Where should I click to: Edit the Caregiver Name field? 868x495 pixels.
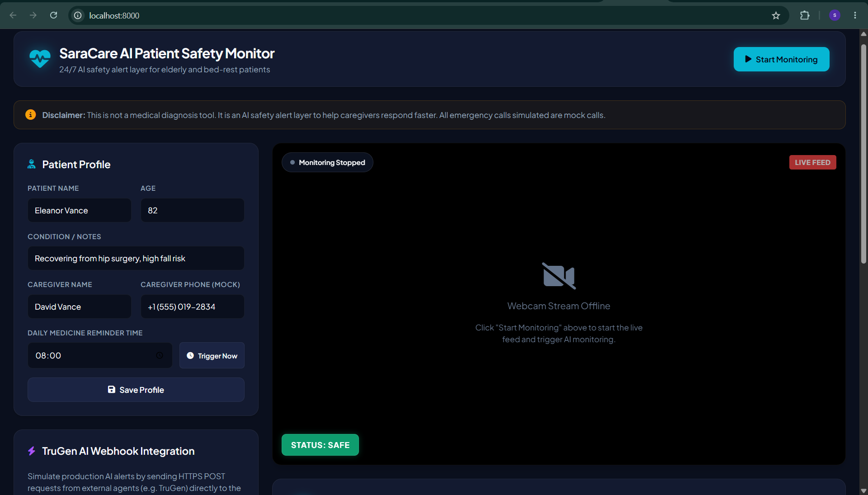(80, 306)
